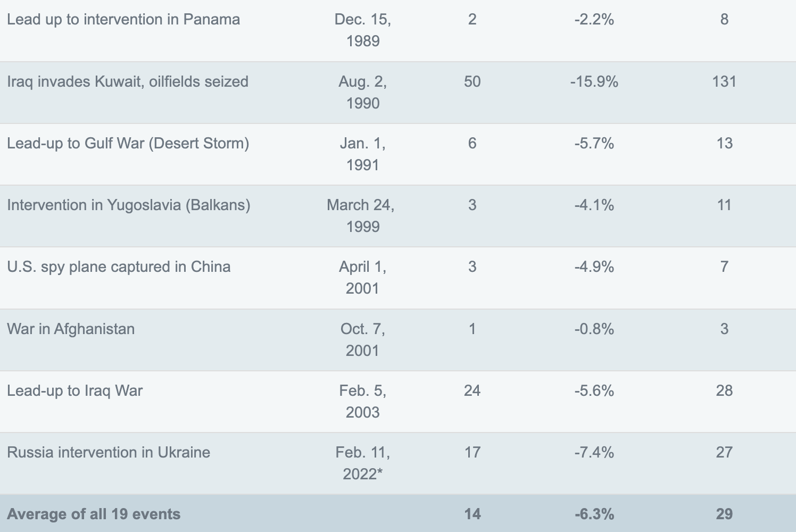
Task: Click the Dec. 15, 1989 date cell
Action: tap(363, 30)
